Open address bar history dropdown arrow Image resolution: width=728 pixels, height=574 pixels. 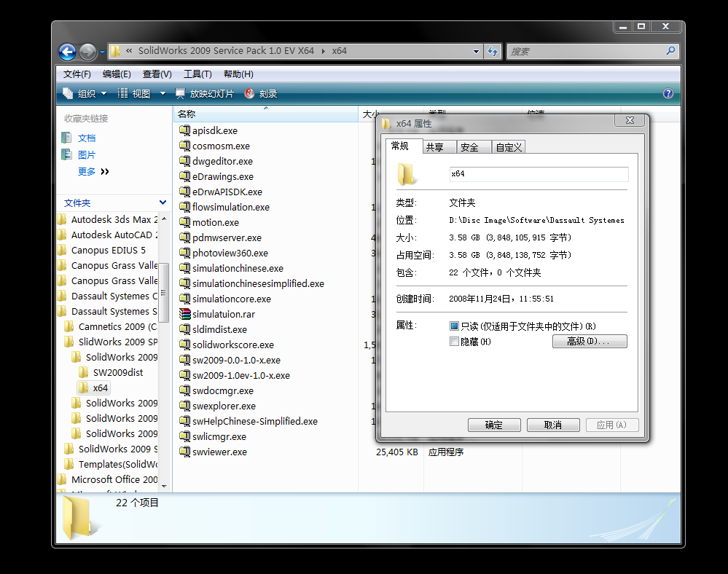476,52
